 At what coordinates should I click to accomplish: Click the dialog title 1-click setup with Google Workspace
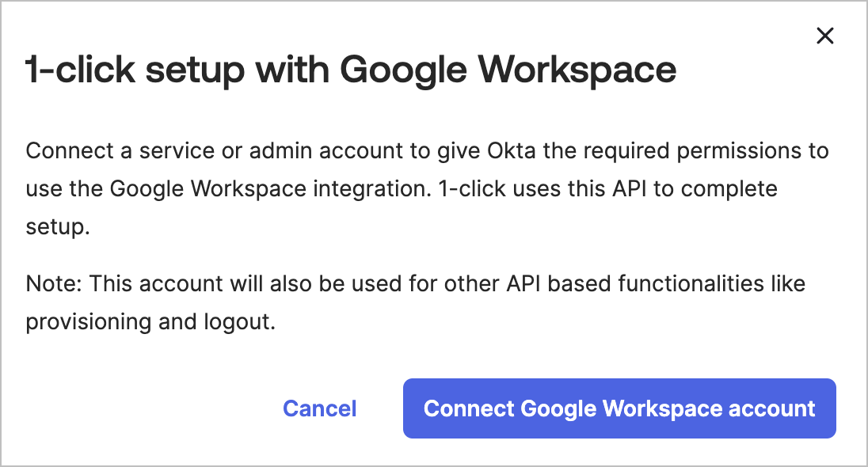point(351,70)
